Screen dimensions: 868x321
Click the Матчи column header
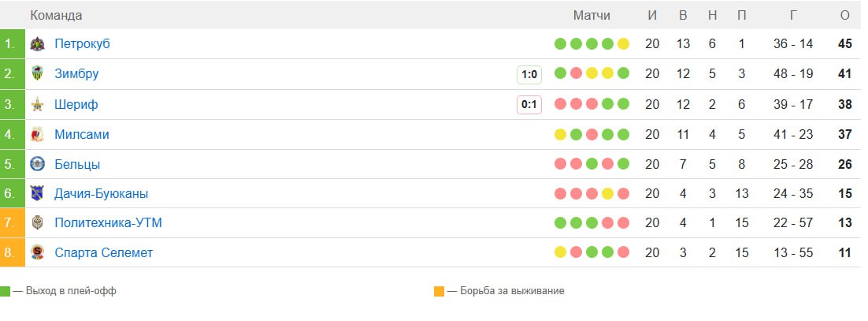point(592,16)
